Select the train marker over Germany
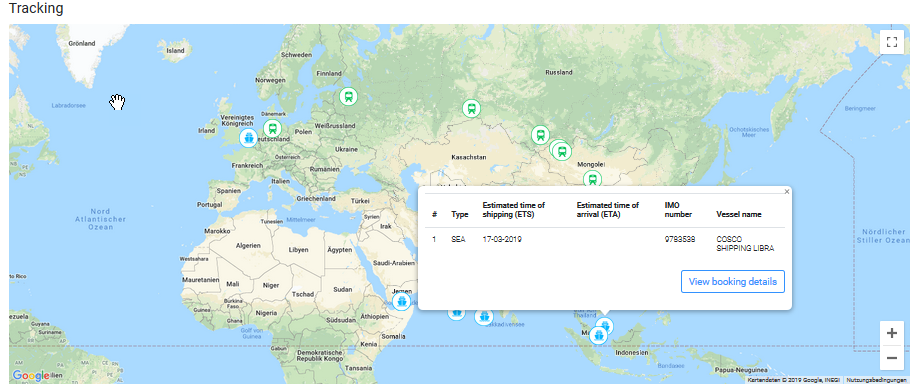This screenshot has width=914, height=385. coord(272,128)
